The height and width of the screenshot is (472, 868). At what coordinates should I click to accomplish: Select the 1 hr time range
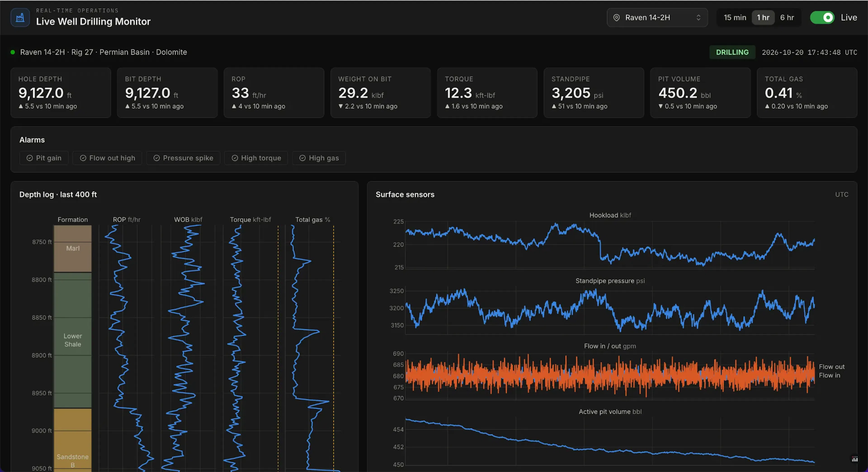763,18
